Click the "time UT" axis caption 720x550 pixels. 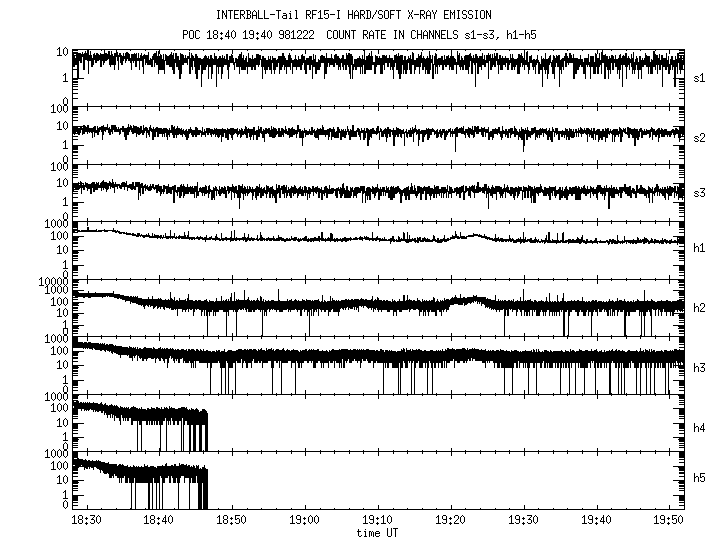click(x=377, y=533)
